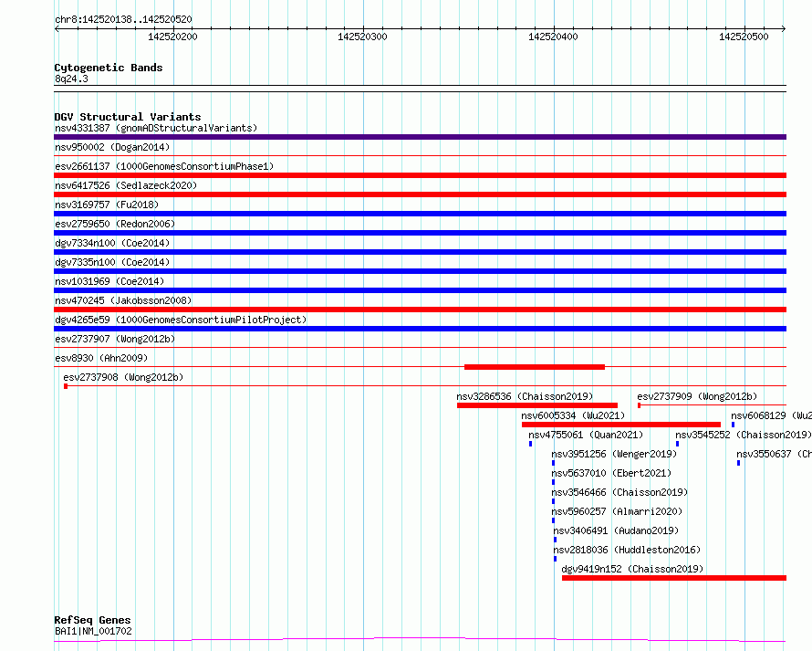
Task: Click the esv2661137 1000GenomesConsortiumPhase1 label
Action: click(164, 166)
